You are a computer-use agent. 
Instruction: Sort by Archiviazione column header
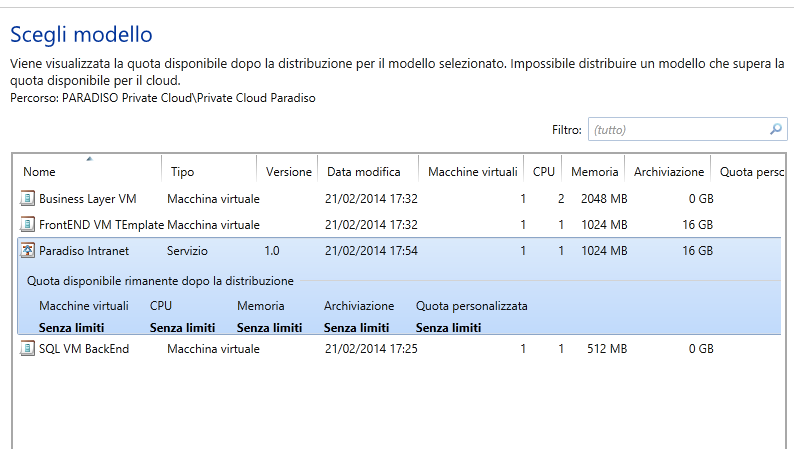(x=669, y=172)
